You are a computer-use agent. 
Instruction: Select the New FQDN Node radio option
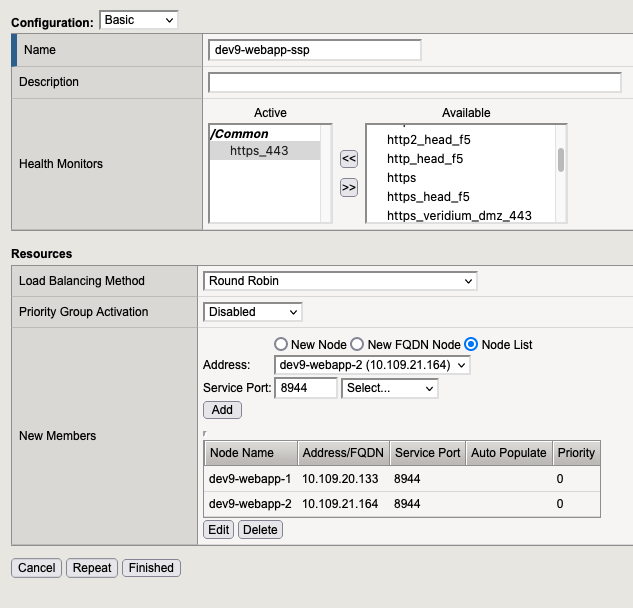tap(357, 344)
